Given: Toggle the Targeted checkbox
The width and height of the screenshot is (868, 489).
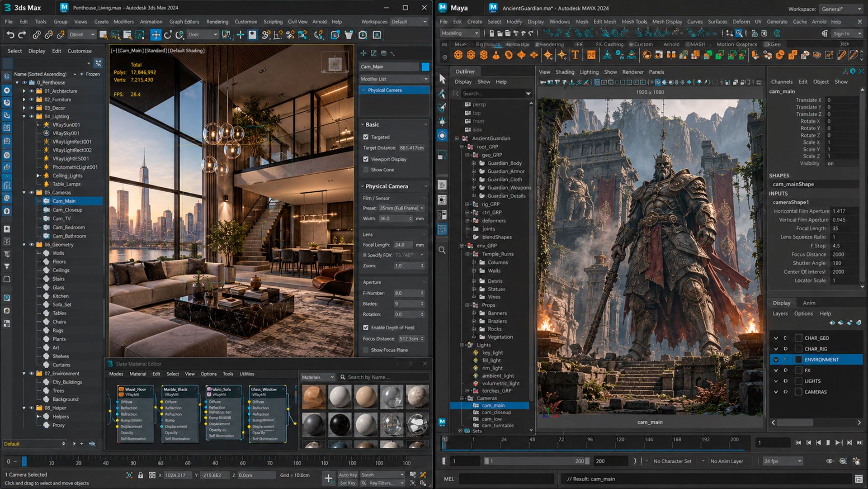Looking at the screenshot, I should pos(366,137).
